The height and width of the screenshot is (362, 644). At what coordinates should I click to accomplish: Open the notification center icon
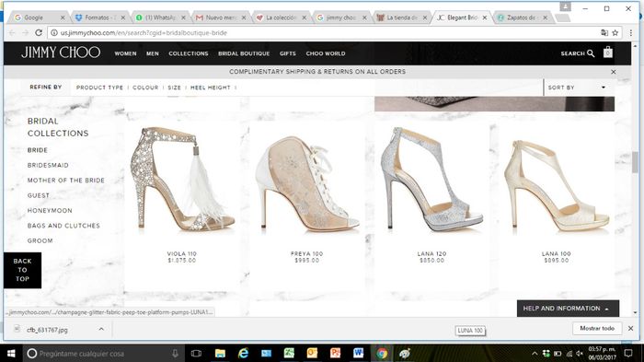(x=628, y=354)
